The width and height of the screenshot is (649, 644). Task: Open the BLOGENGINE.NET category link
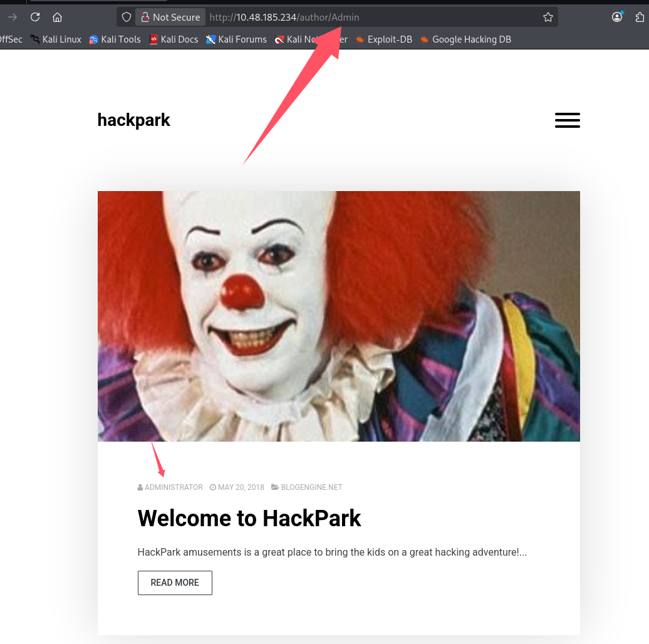point(311,487)
